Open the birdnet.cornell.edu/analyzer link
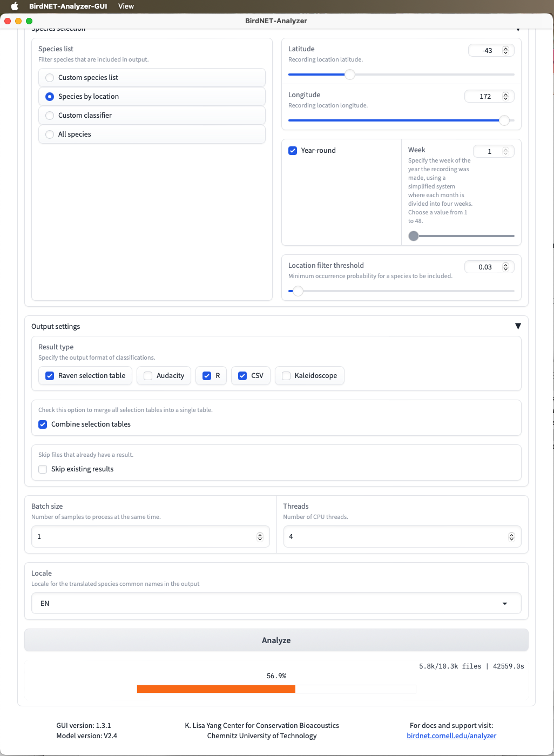The width and height of the screenshot is (554, 756). point(451,736)
